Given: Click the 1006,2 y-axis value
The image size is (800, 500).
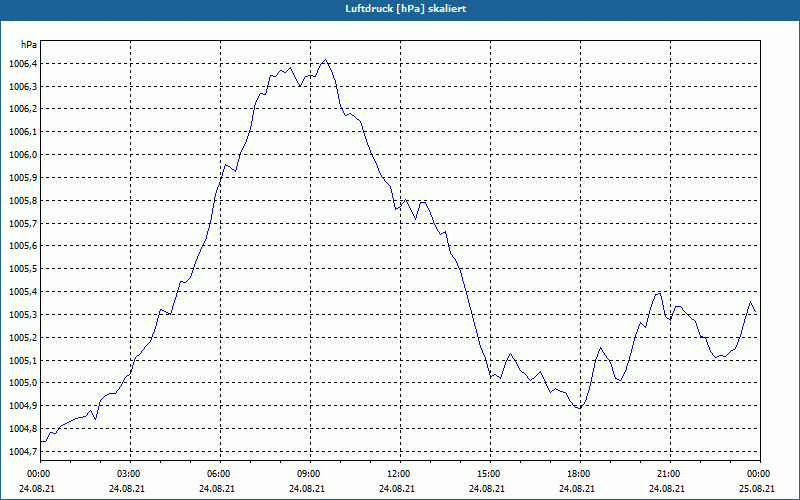Looking at the screenshot, I should coord(23,109).
